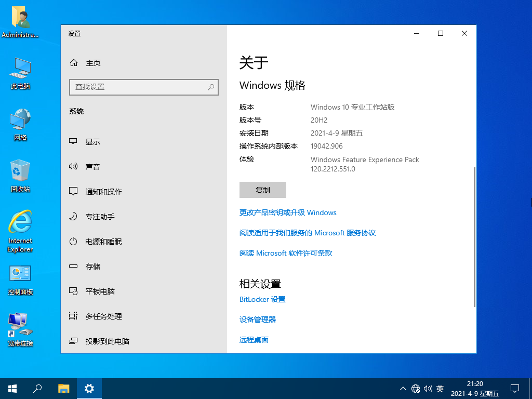Select install date 2021-4-9 星期五
This screenshot has height=399, width=532.
337,133
